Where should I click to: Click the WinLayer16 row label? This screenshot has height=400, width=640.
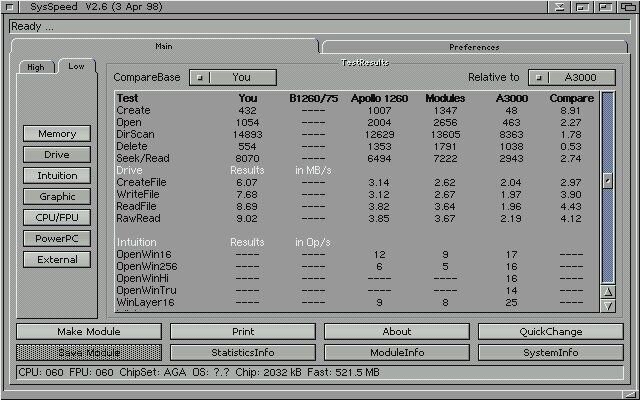point(145,302)
